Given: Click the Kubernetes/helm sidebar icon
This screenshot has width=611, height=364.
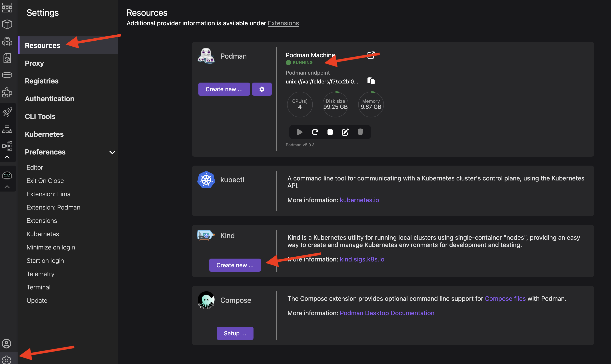Looking at the screenshot, I should [x=7, y=128].
